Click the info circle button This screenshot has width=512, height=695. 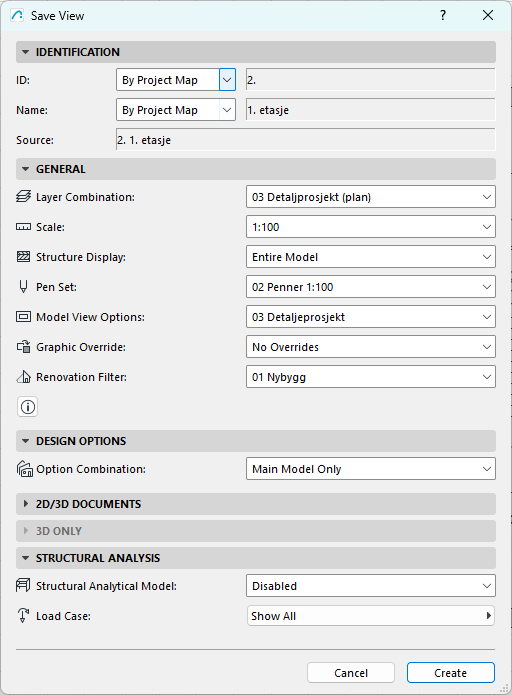pyautogui.click(x=27, y=406)
